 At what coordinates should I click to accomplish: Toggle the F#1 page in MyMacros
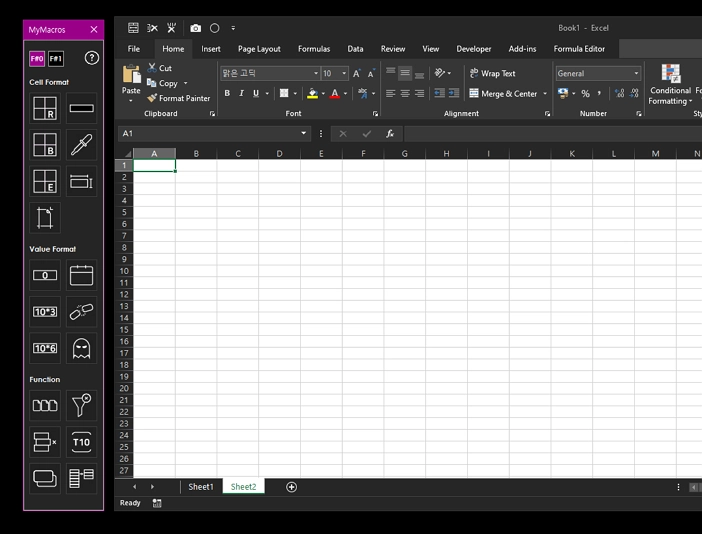(x=56, y=59)
